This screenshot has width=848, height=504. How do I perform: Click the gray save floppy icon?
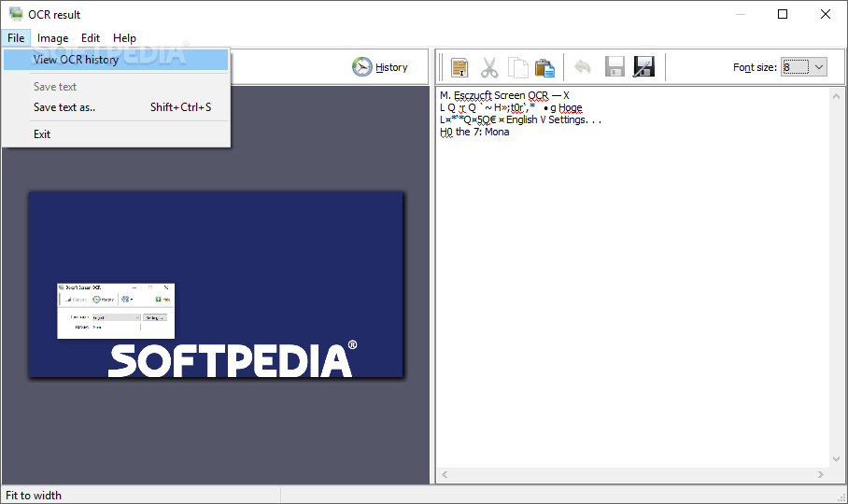pyautogui.click(x=615, y=67)
